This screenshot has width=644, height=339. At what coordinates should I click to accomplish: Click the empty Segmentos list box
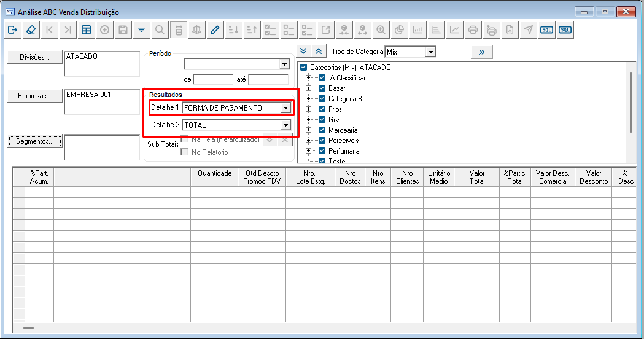coord(102,147)
